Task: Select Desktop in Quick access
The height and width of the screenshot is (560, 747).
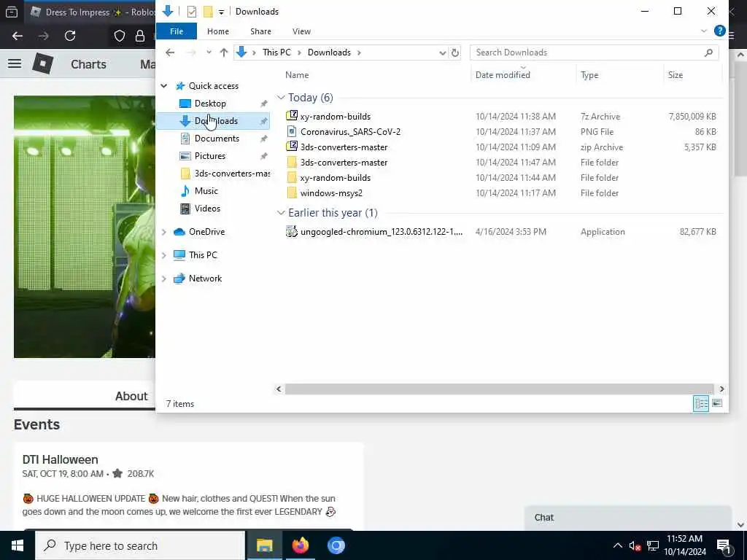Action: point(210,104)
